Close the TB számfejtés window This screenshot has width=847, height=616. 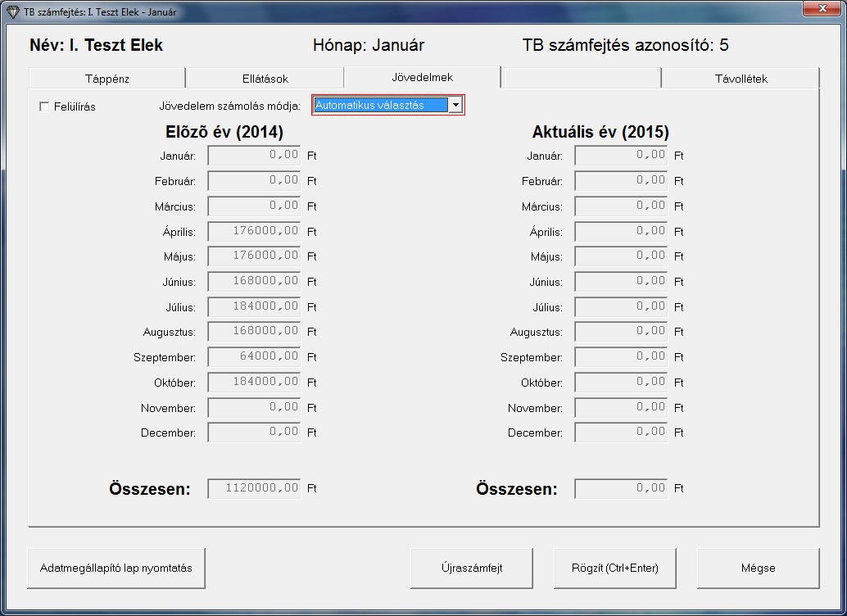tap(820, 9)
